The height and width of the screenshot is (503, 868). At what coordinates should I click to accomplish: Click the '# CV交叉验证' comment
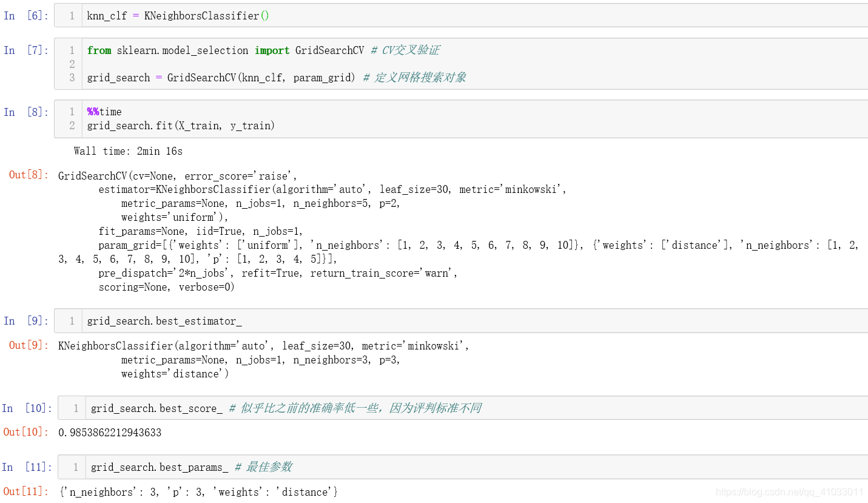405,50
